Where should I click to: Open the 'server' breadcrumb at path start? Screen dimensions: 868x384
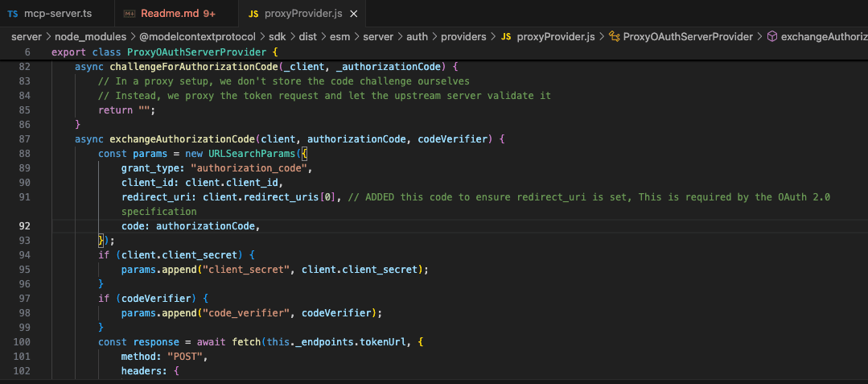coord(27,36)
